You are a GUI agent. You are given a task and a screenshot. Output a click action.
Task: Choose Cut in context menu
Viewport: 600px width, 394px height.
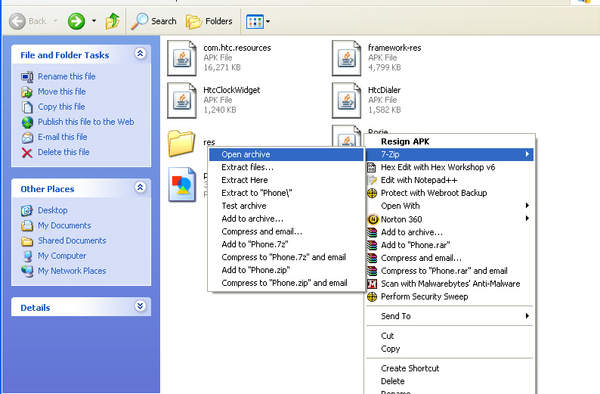tap(450, 336)
